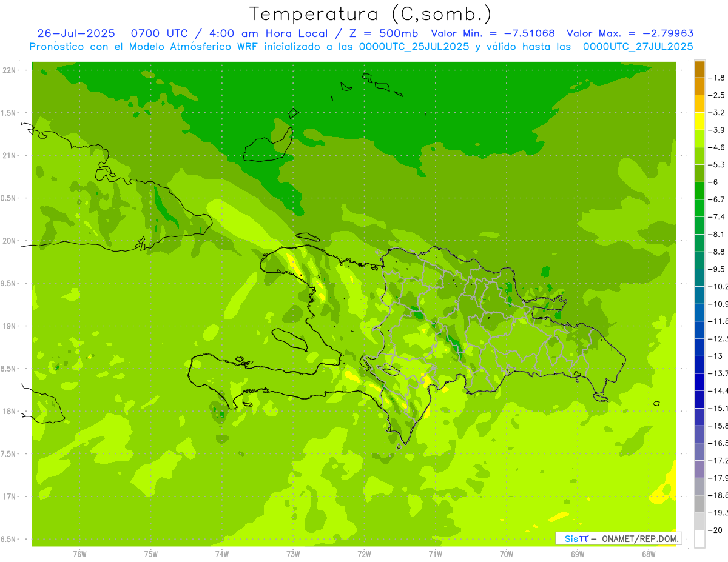Screen dimensions: 728x562
Task: Click the "Valor Min. = -7.51068" value
Action: point(493,33)
